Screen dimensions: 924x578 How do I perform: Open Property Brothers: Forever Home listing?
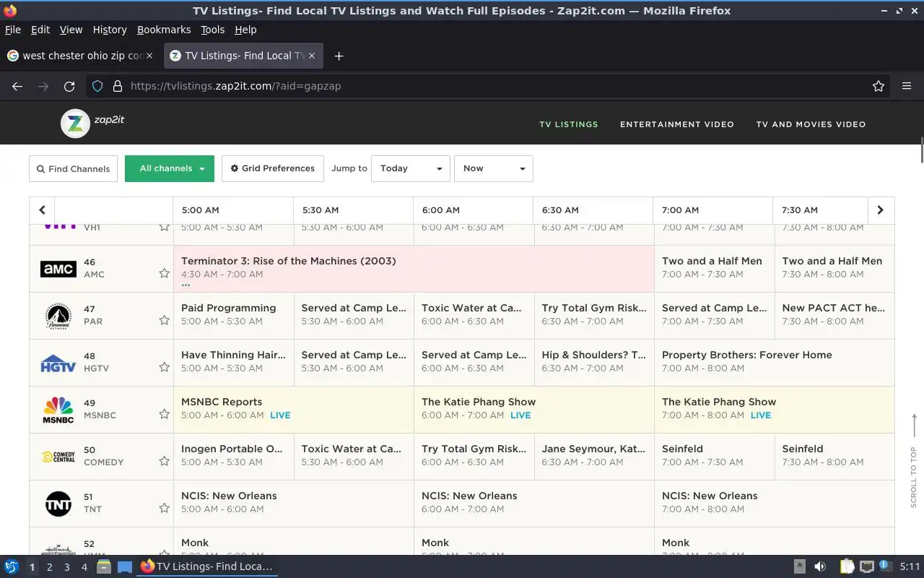(x=775, y=363)
